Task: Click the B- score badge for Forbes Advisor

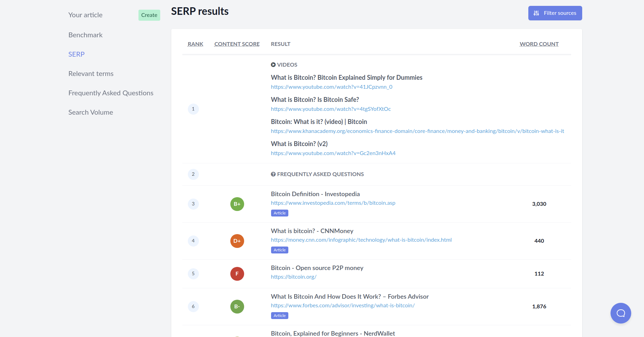Action: click(x=237, y=306)
